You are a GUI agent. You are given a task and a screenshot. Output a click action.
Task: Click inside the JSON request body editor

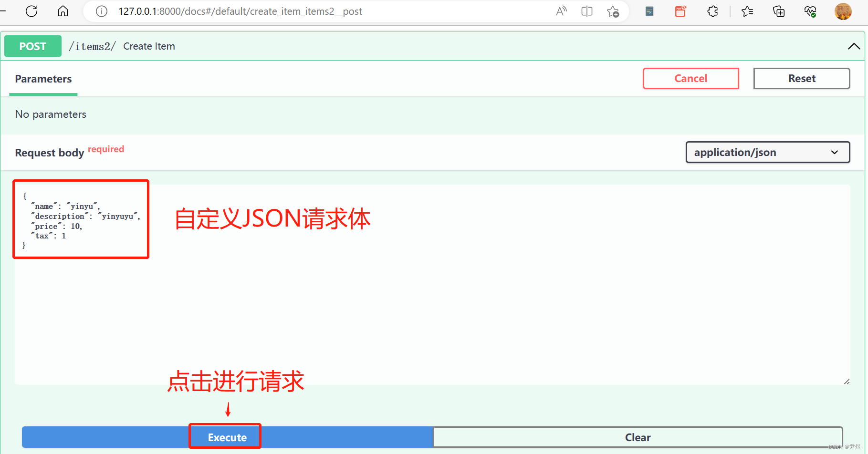point(286,286)
